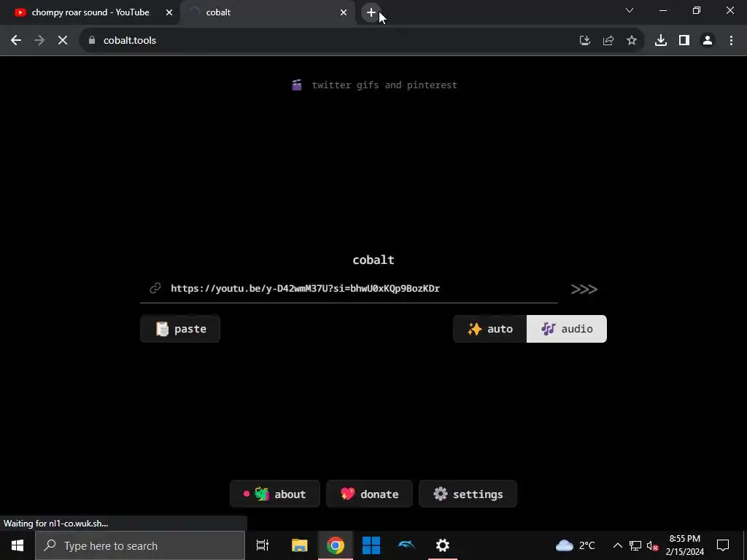Click the cobalt title text

tap(373, 260)
